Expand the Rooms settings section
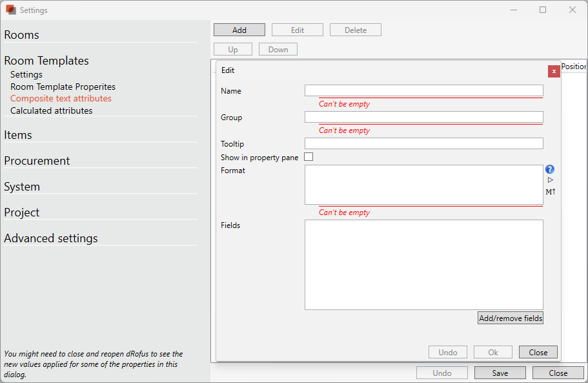The height and width of the screenshot is (383, 588). click(22, 35)
